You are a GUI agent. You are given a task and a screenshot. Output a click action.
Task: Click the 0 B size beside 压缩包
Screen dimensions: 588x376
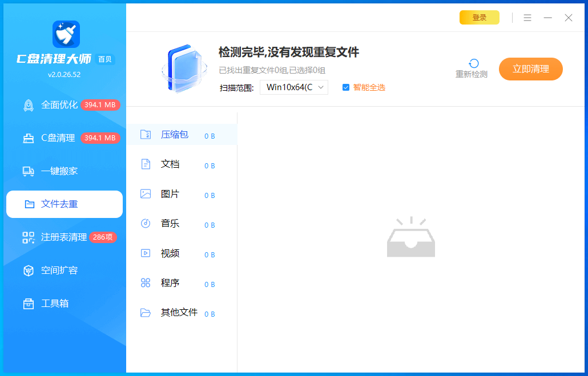pyautogui.click(x=210, y=136)
